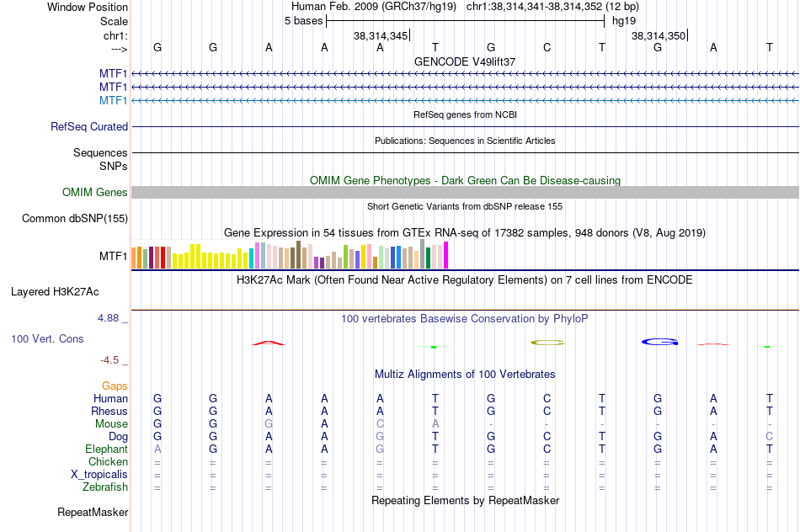800x532 pixels.
Task: Open the RefSeq genes from NCBI title
Action: tap(465, 114)
